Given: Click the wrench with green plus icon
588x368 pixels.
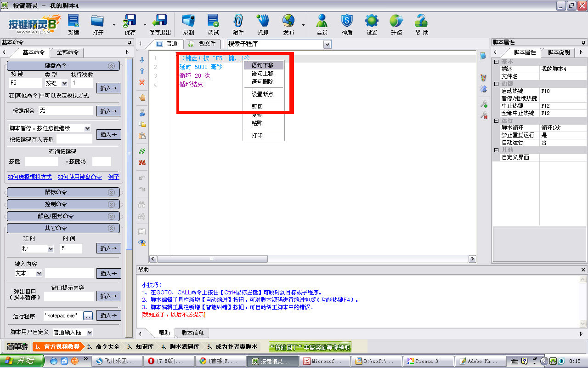Looking at the screenshot, I should (483, 104).
